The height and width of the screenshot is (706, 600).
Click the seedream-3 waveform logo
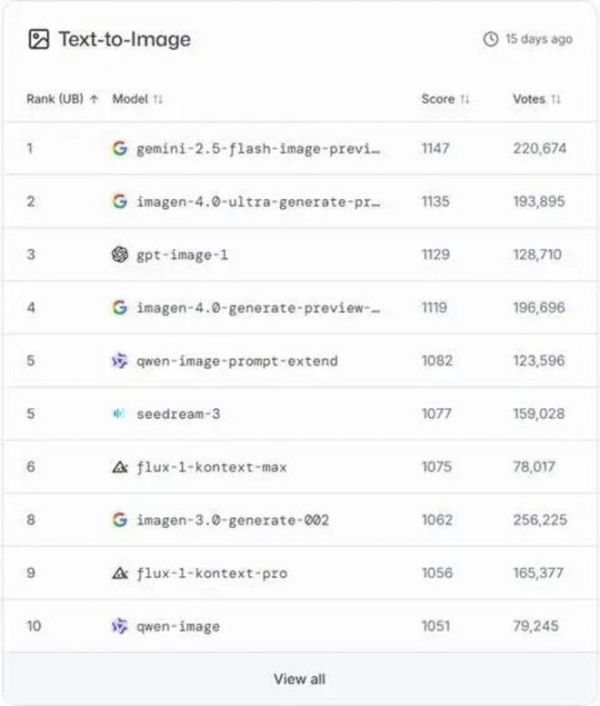120,414
